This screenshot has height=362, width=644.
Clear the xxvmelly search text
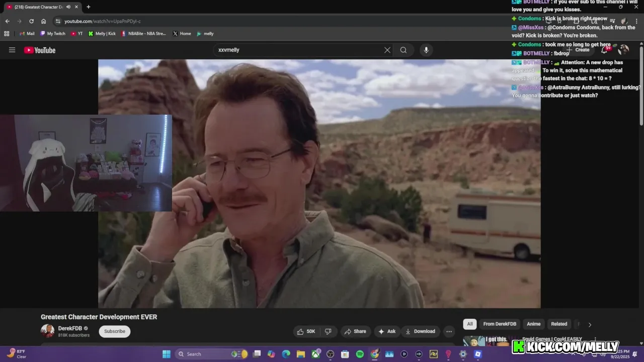387,50
